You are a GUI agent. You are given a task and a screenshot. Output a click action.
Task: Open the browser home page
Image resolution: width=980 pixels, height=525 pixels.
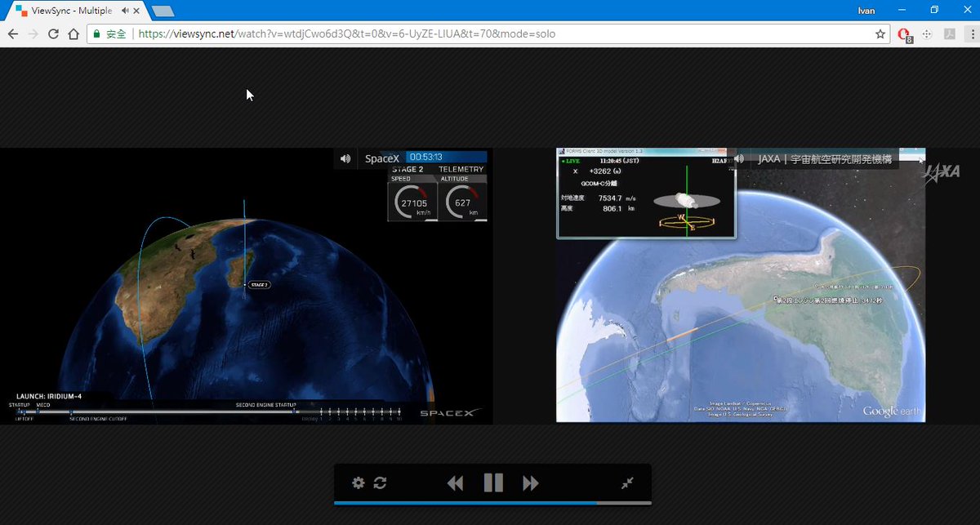pos(73,34)
